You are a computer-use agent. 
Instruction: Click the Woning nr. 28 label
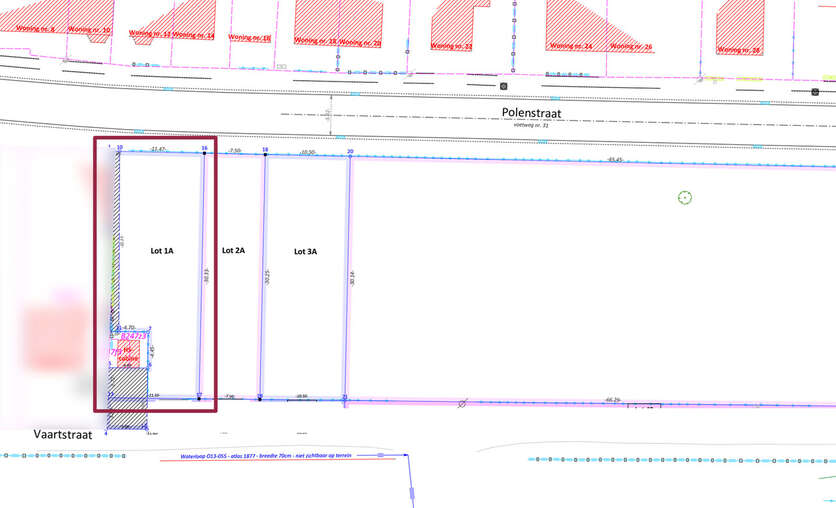pyautogui.click(x=741, y=49)
